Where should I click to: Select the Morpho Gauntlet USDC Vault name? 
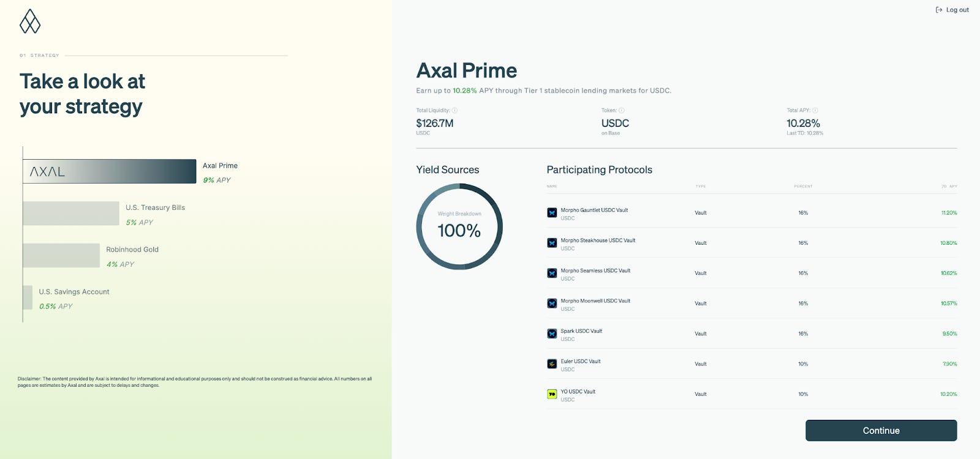click(594, 210)
